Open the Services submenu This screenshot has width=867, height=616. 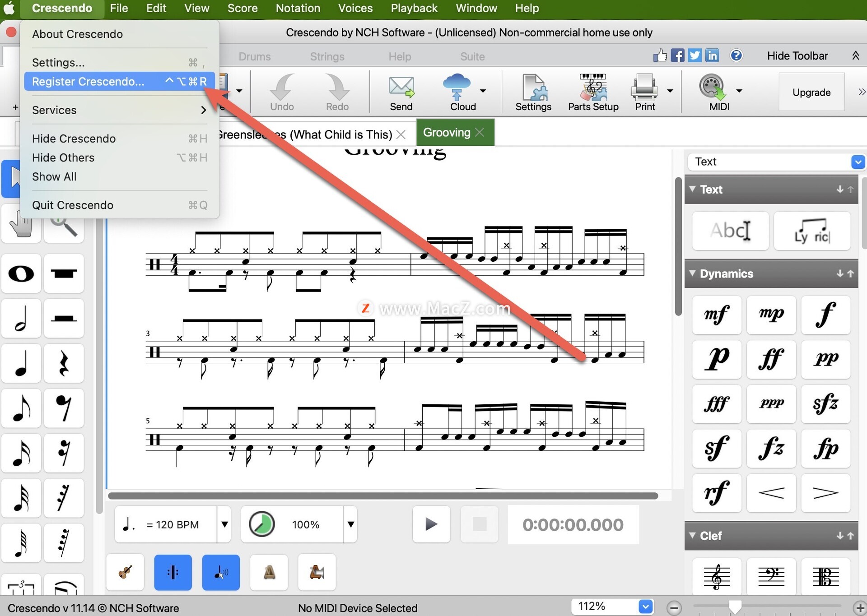[x=119, y=110]
